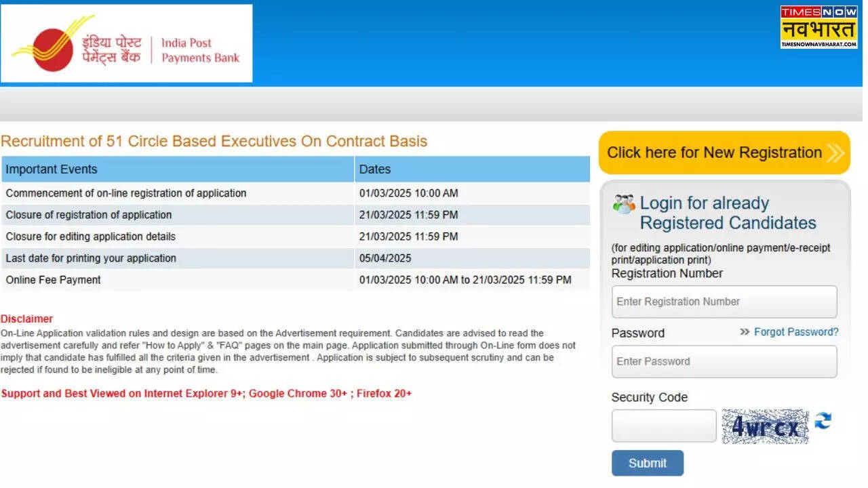Click the Commencement of on-line registration row

point(295,193)
